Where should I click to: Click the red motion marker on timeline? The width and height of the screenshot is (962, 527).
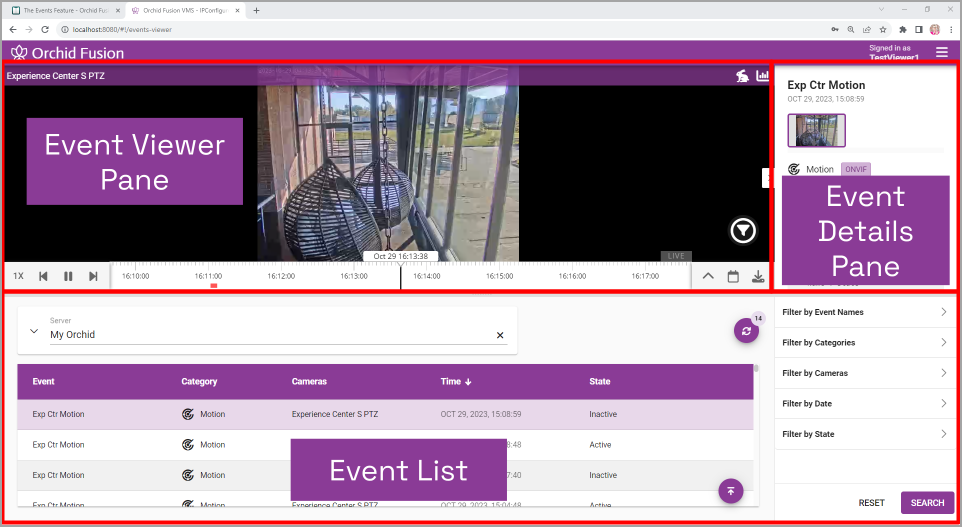pos(214,285)
